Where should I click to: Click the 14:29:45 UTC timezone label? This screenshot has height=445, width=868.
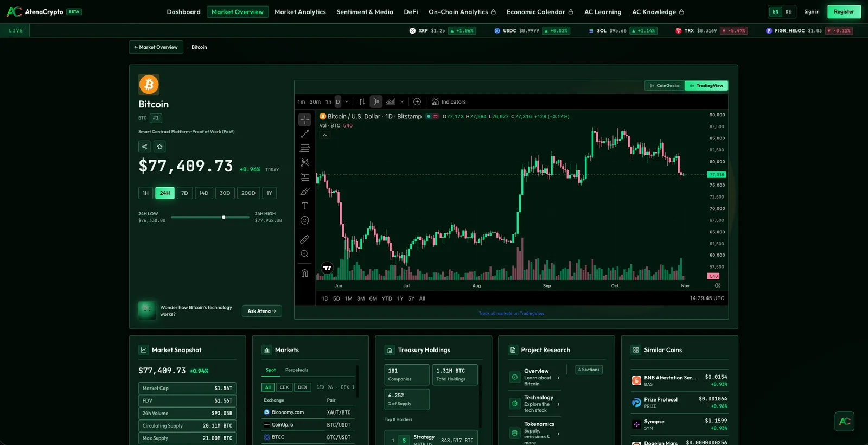coord(707,298)
